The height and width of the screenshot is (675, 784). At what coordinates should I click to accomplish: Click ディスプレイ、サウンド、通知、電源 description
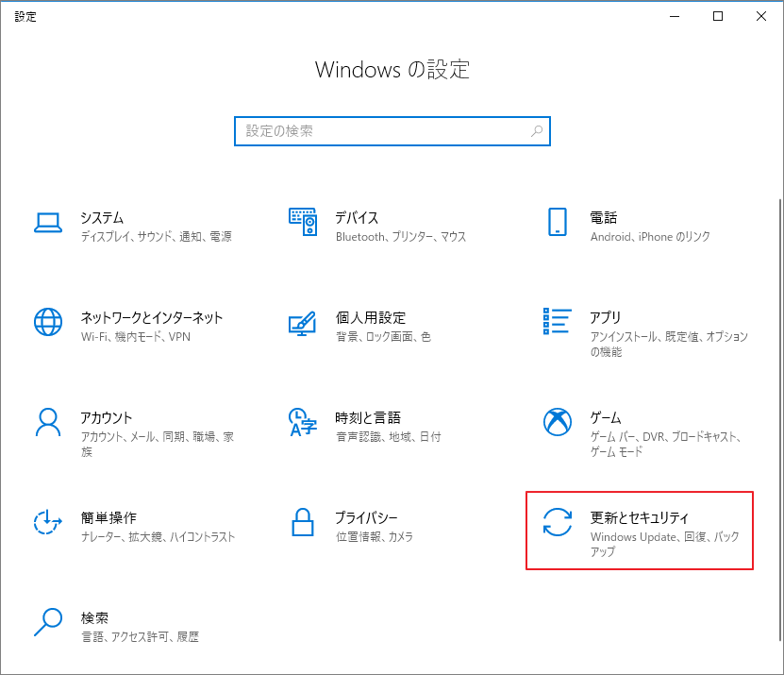[156, 237]
